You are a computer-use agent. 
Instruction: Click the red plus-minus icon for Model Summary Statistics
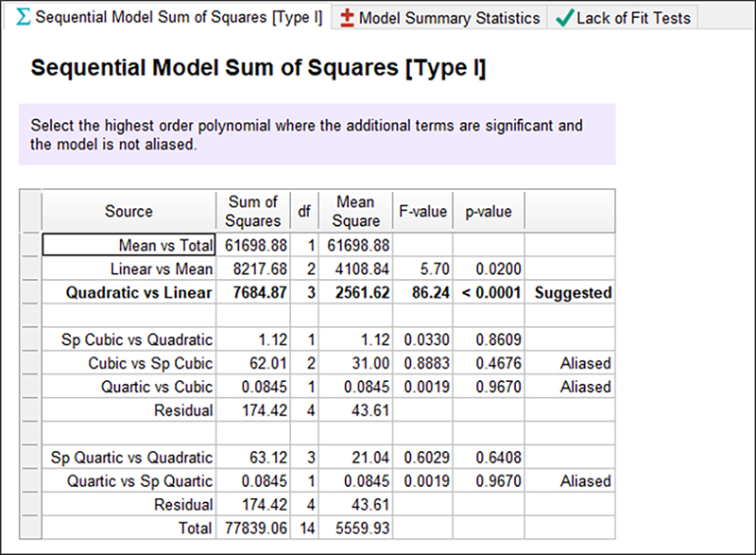click(x=348, y=18)
